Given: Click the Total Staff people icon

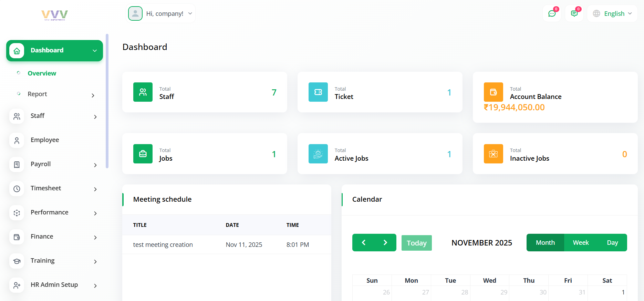Looking at the screenshot, I should (x=143, y=92).
